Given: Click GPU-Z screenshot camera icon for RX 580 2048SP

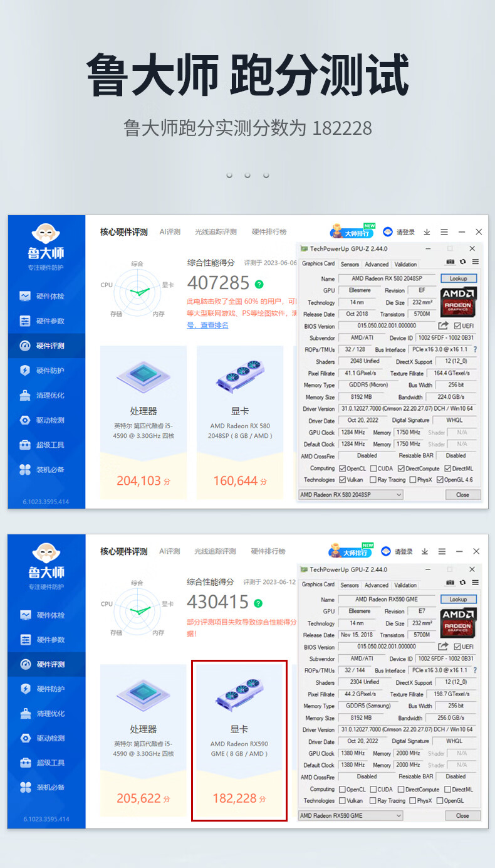Looking at the screenshot, I should tap(450, 262).
